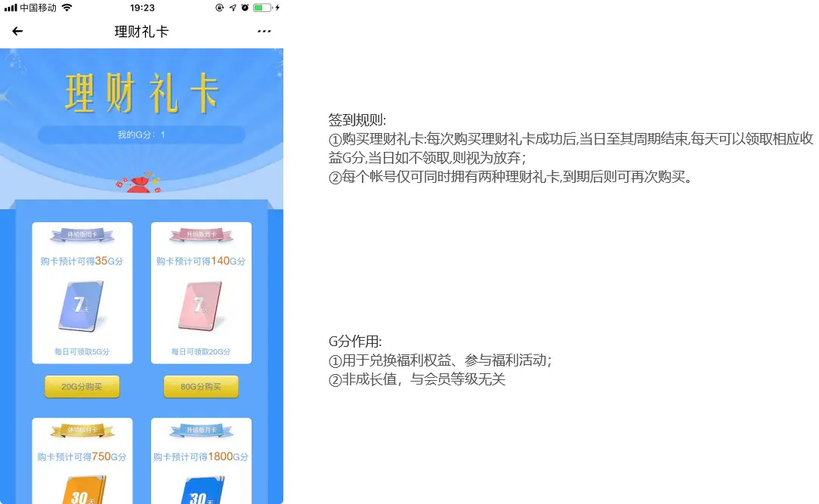Tap the 体验版月卡 ribbon label
Screen dimensions: 819x504
tap(82, 431)
